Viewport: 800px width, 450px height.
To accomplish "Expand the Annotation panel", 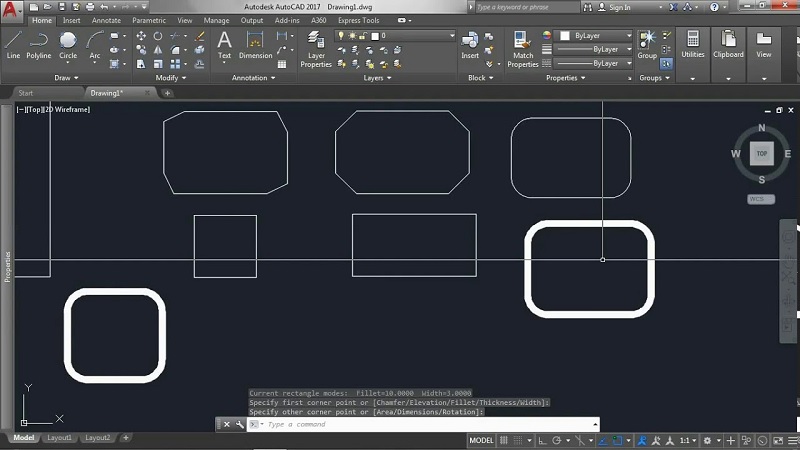I will coord(254,78).
